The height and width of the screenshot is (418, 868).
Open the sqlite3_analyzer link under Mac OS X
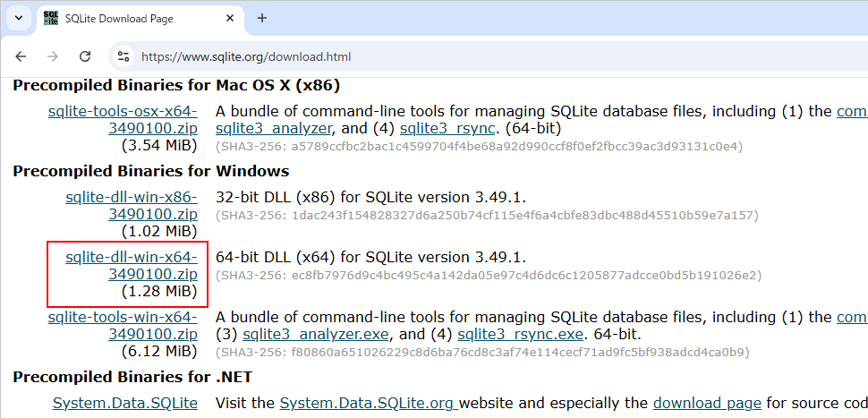274,130
